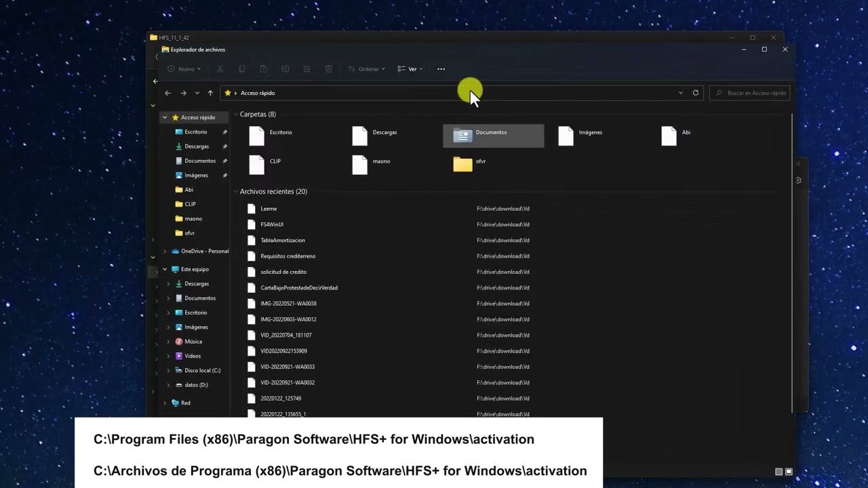868x488 pixels.
Task: Click the Buscar en Acceso rápido search box
Action: coord(749,93)
